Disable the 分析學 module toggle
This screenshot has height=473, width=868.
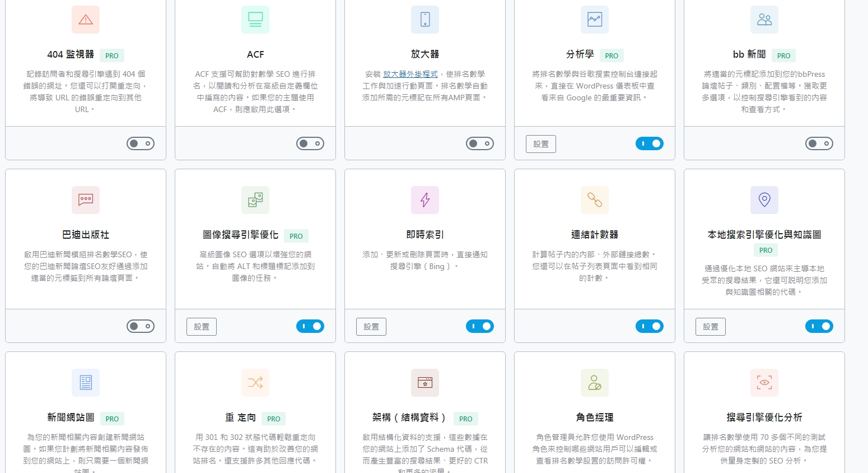[x=650, y=143]
